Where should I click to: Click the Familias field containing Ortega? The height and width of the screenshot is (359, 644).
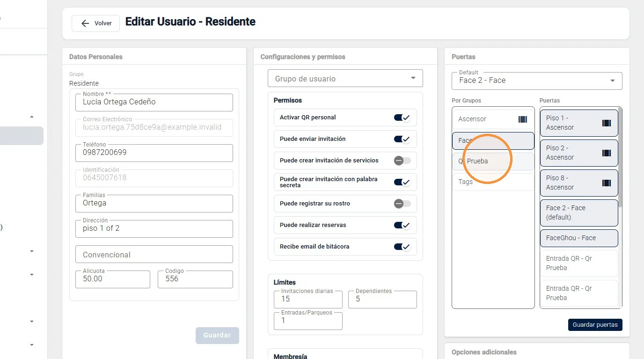[x=154, y=203]
